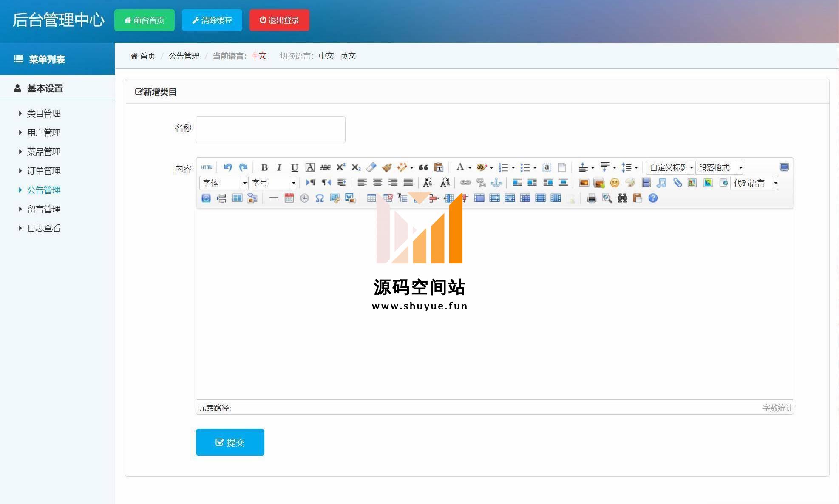Click the help question mark icon

(653, 198)
